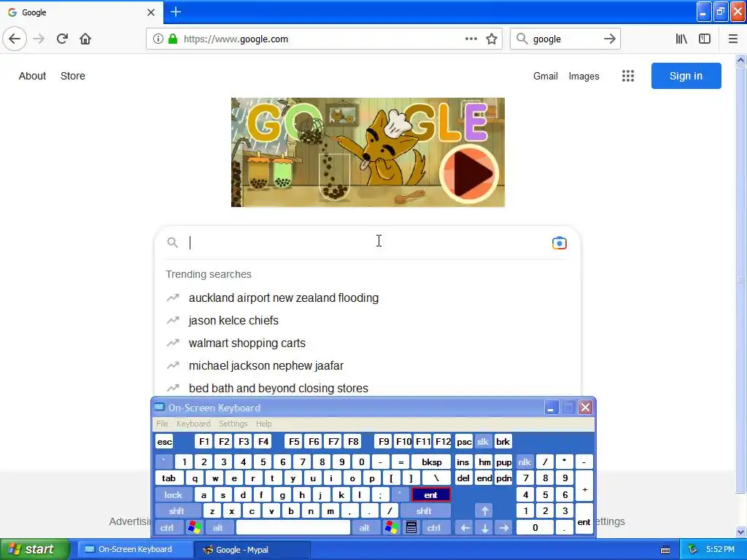Click the green padlock security icon

click(x=172, y=39)
